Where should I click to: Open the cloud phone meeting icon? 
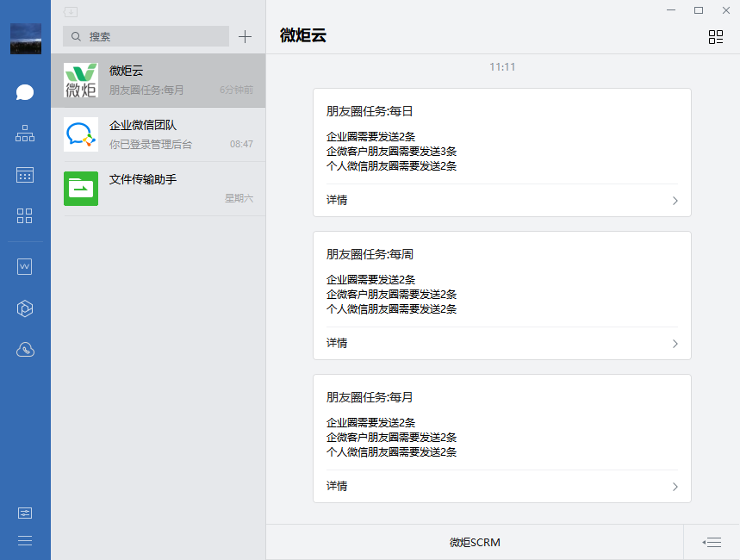click(25, 350)
